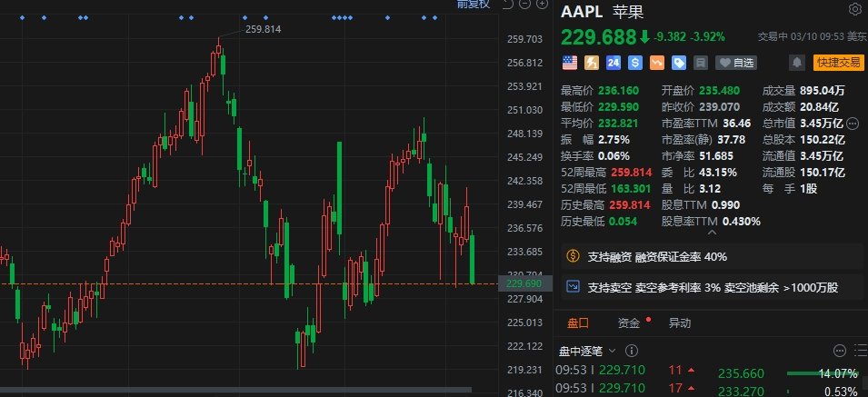Click the blue 24-hour trading icon
Viewport: 868px width, 397px height.
click(x=614, y=63)
